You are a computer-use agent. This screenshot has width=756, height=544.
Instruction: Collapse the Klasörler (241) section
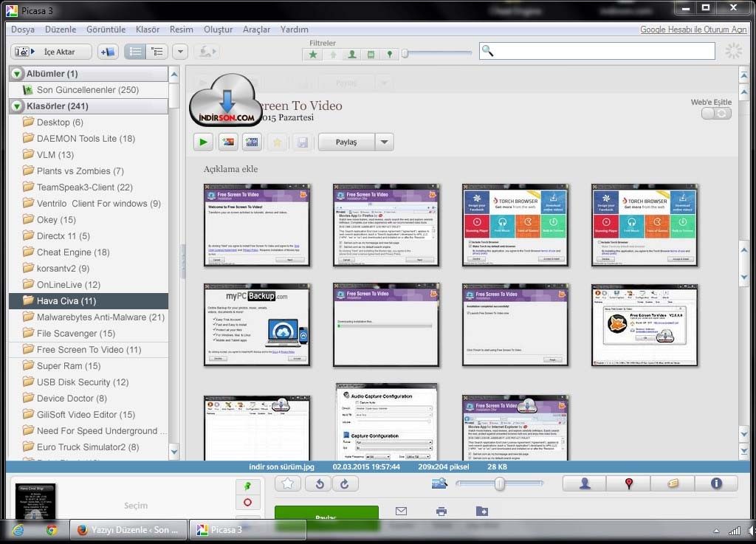tap(17, 106)
